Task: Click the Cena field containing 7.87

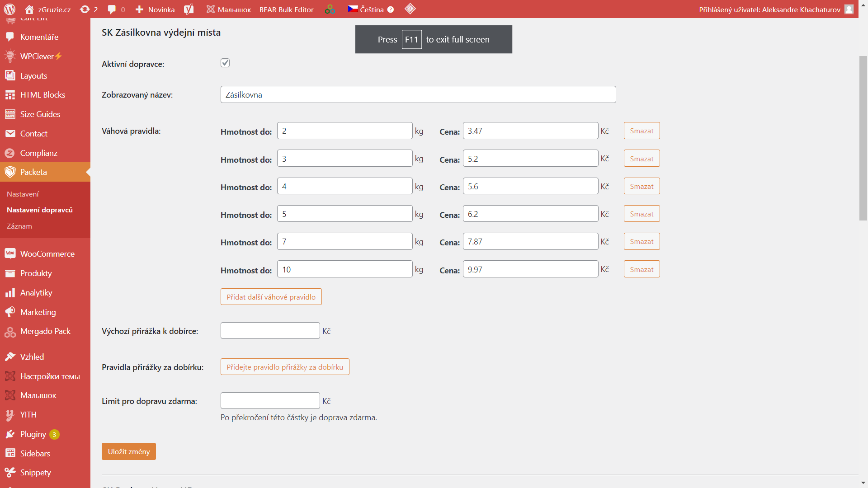Action: coord(531,241)
